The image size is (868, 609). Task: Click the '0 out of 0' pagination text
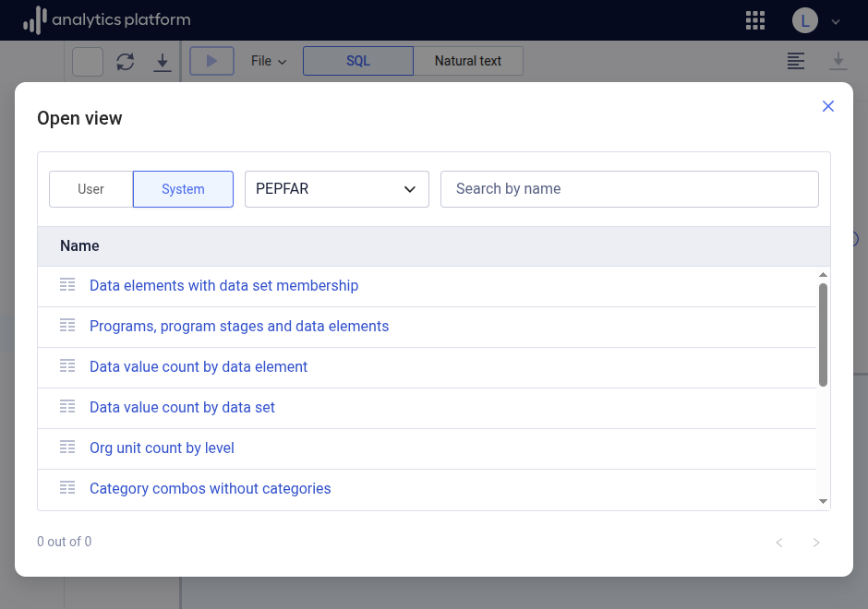(65, 542)
